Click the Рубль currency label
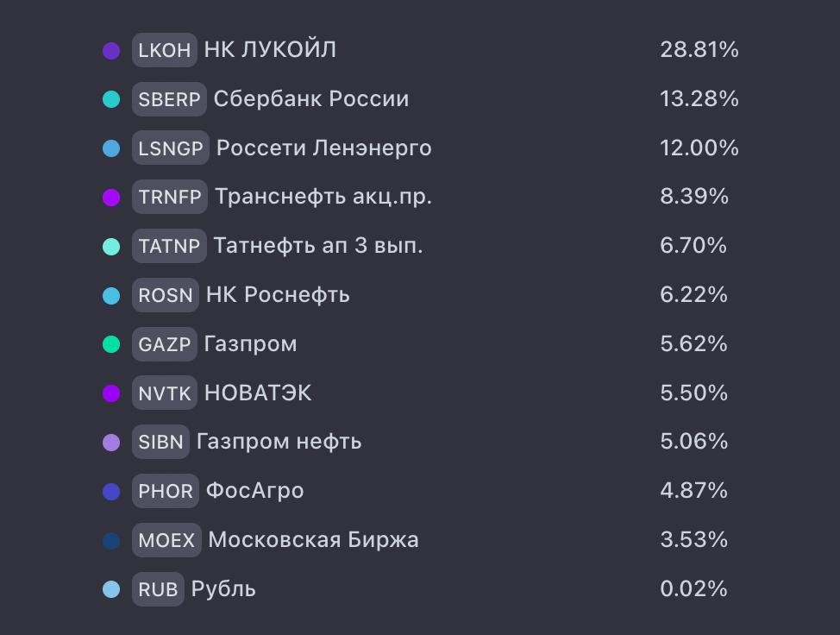840x635 pixels. click(223, 589)
